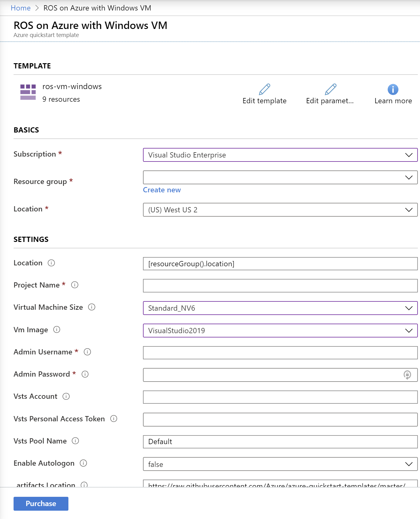Focus the Admin Password text field

[x=280, y=375]
